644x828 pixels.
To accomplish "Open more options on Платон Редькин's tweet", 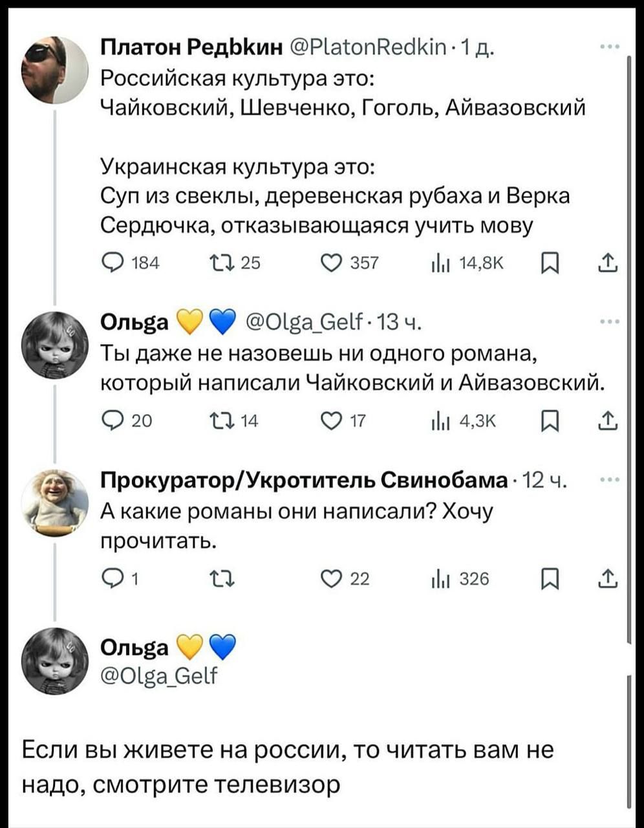I will (x=608, y=48).
